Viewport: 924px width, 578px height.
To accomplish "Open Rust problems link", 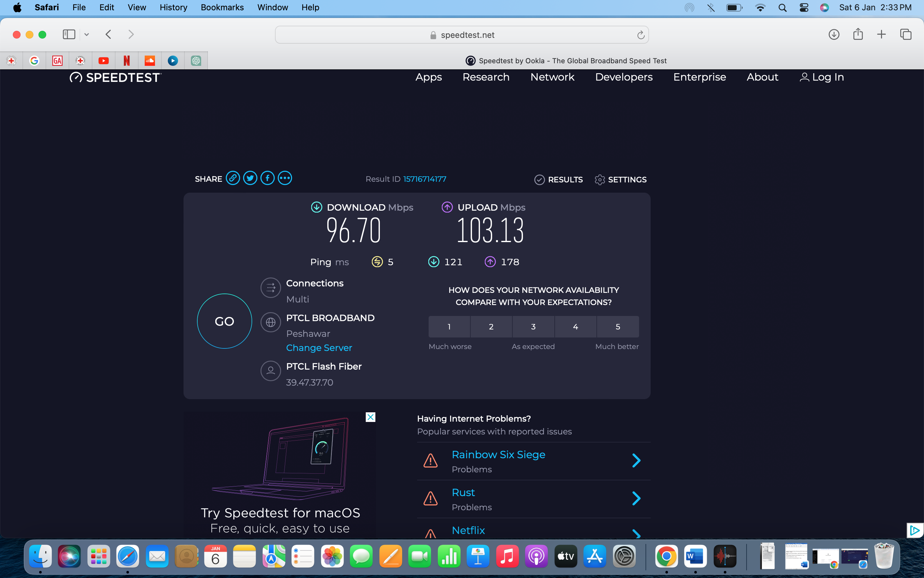I will pos(463,492).
